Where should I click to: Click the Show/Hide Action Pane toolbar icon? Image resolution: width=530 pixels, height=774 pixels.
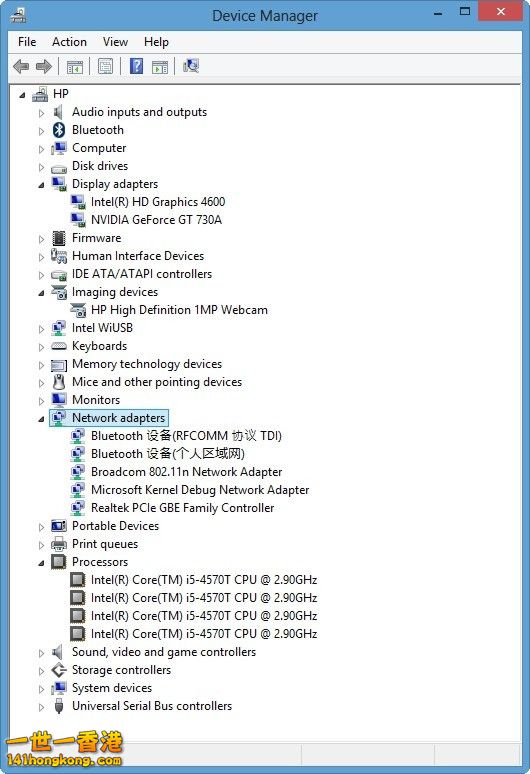pos(160,66)
